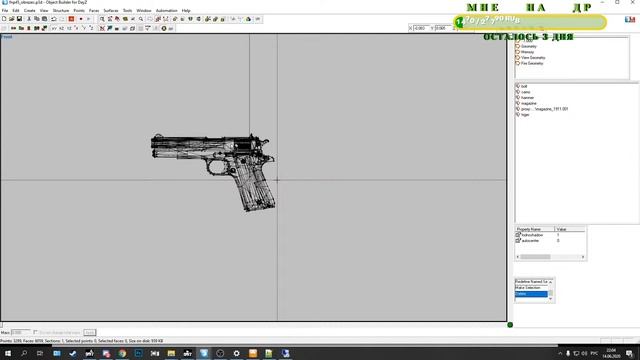
Task: Select the View Geometry LOD
Action: 533,58
